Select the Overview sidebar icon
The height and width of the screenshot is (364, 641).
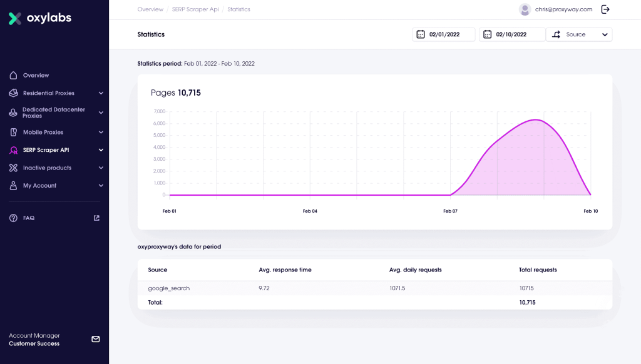14,75
